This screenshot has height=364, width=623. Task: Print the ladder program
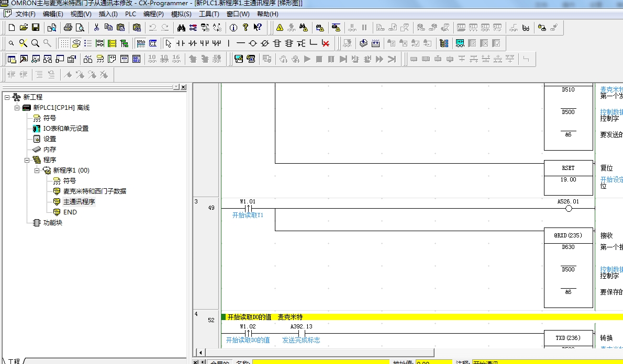(68, 27)
